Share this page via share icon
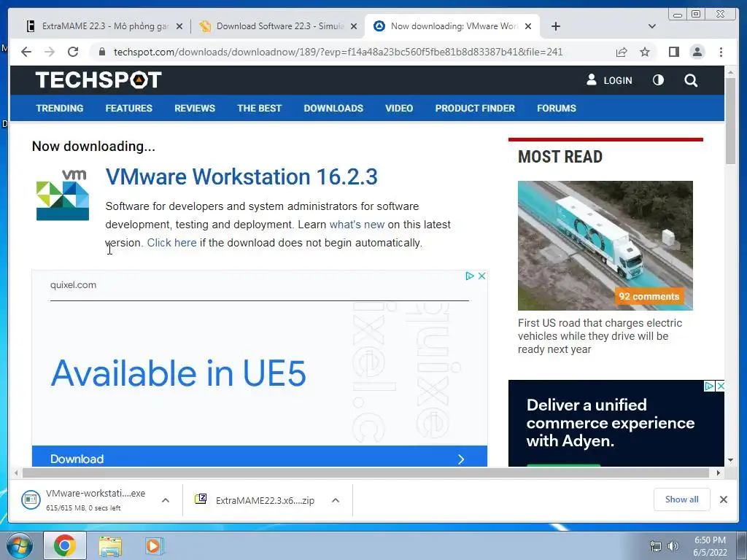747x560 pixels. 622,52
